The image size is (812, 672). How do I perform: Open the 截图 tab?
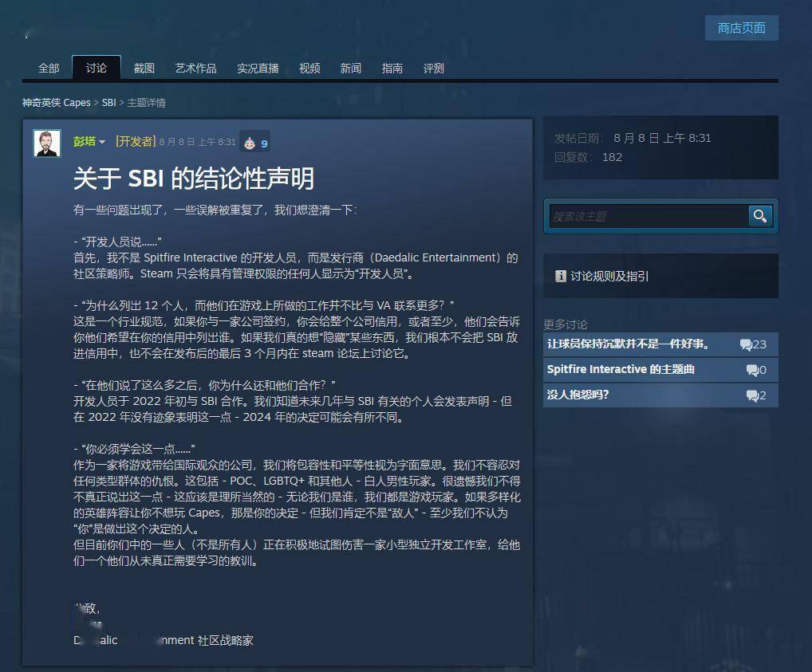tap(144, 69)
